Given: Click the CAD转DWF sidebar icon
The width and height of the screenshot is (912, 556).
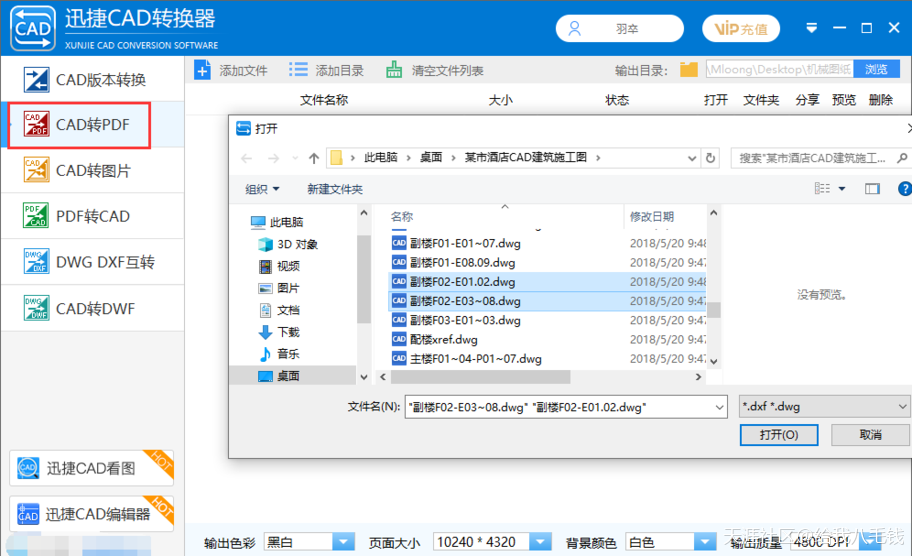Looking at the screenshot, I should [x=36, y=308].
